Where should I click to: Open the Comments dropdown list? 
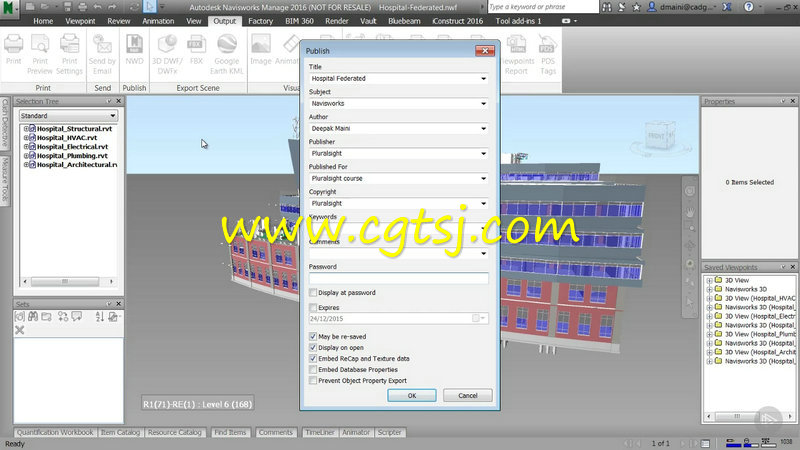coord(483,254)
